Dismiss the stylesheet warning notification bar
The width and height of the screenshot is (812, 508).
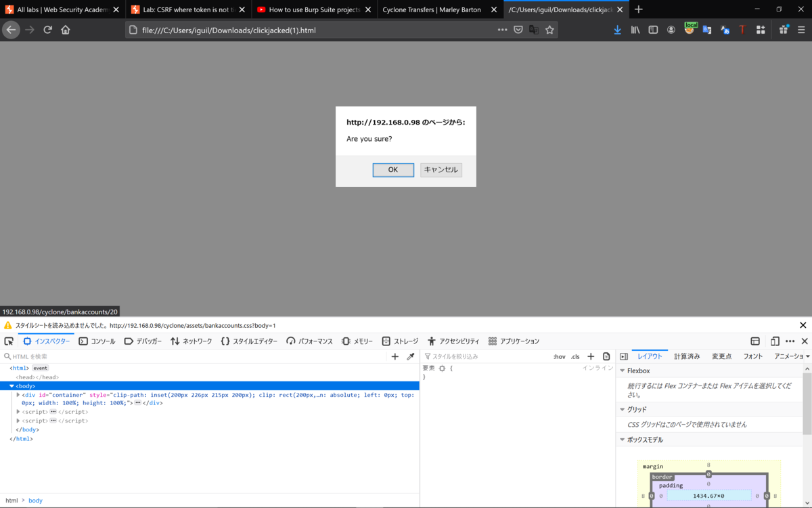[803, 326]
